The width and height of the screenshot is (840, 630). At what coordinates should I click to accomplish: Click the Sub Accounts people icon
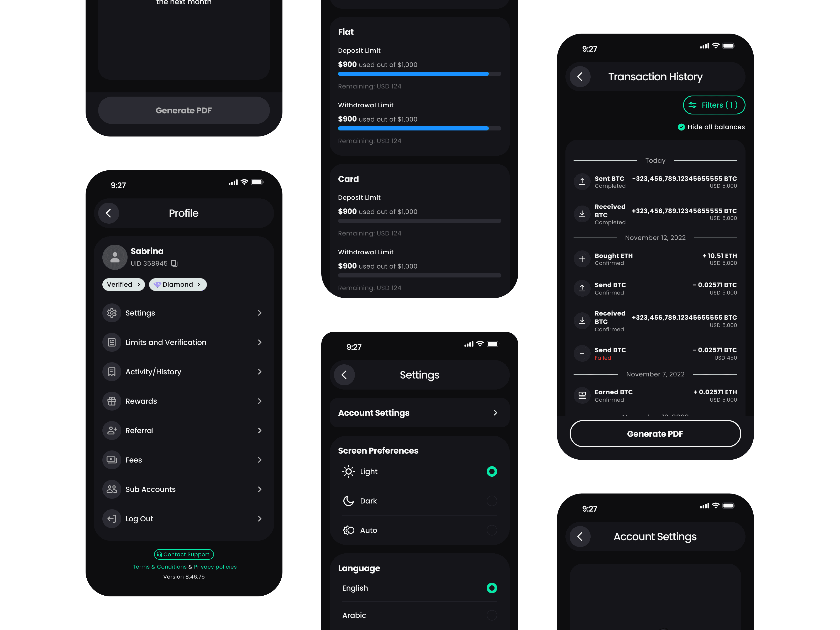tap(112, 489)
